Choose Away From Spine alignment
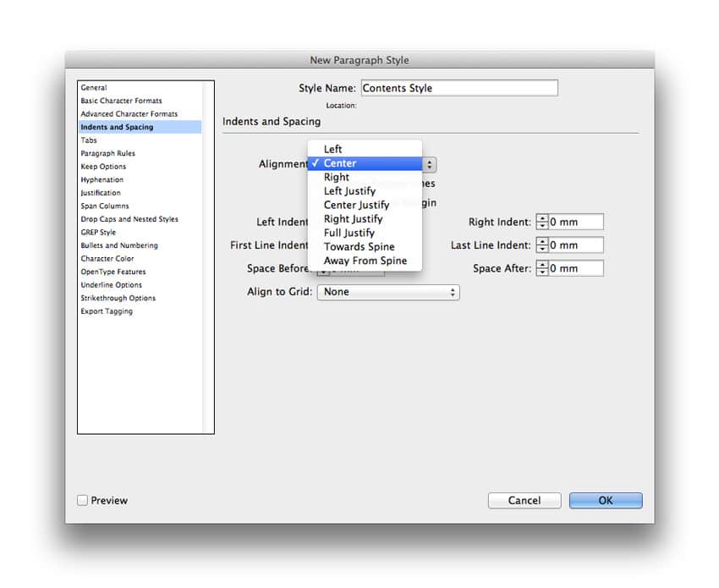This screenshot has width=719, height=588. point(365,261)
